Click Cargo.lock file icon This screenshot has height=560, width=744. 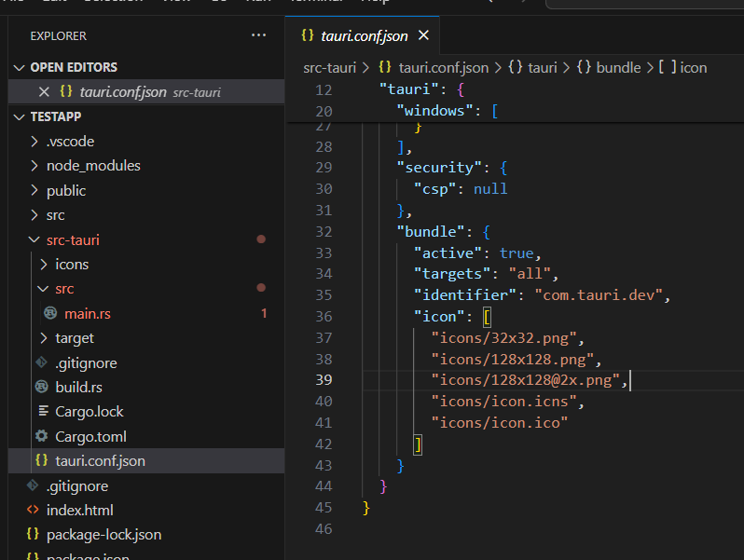pyautogui.click(x=41, y=411)
